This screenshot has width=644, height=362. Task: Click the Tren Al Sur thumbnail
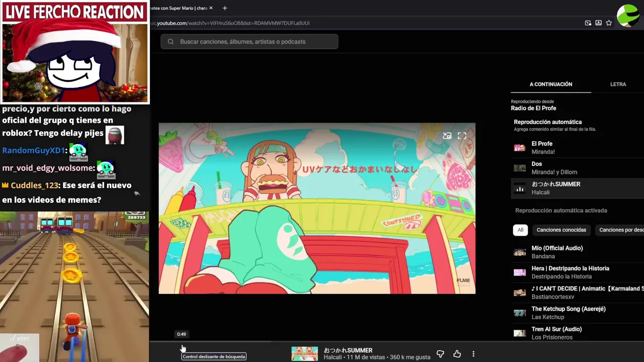tap(520, 333)
